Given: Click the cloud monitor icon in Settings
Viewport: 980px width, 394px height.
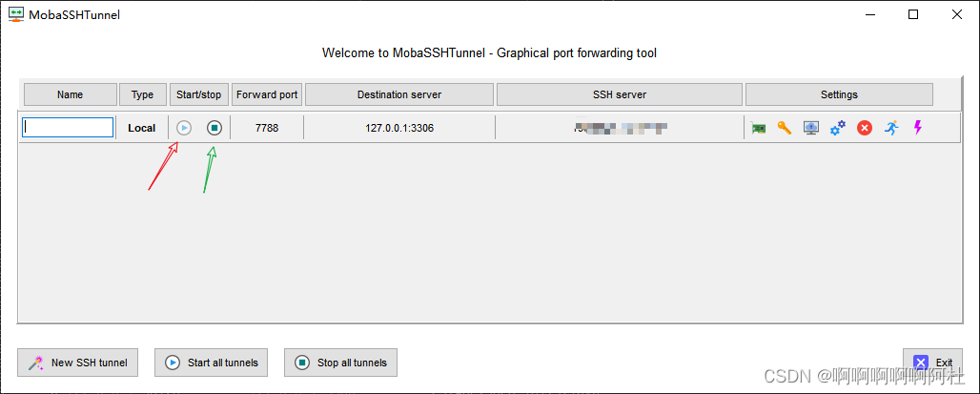Looking at the screenshot, I should 811,128.
